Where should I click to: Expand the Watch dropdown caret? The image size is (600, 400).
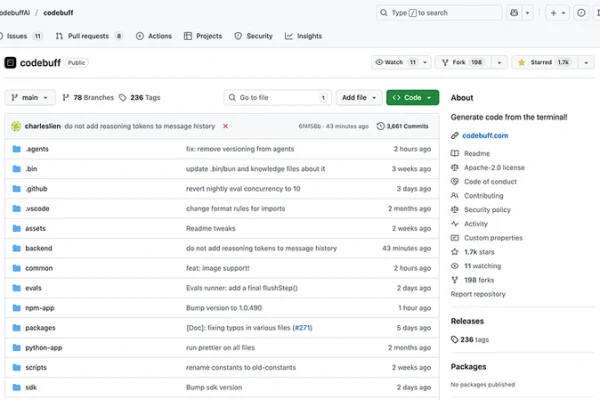coord(425,62)
